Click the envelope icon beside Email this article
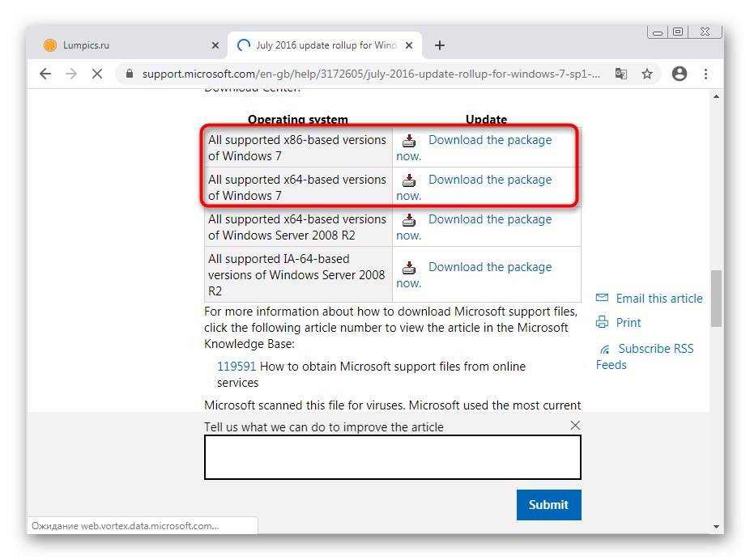Image resolution: width=750 pixels, height=560 pixels. pos(602,298)
